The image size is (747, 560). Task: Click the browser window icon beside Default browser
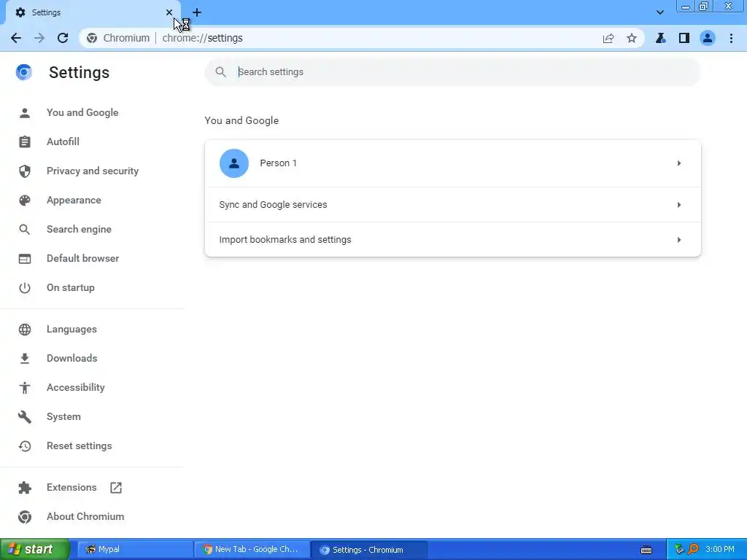25,259
